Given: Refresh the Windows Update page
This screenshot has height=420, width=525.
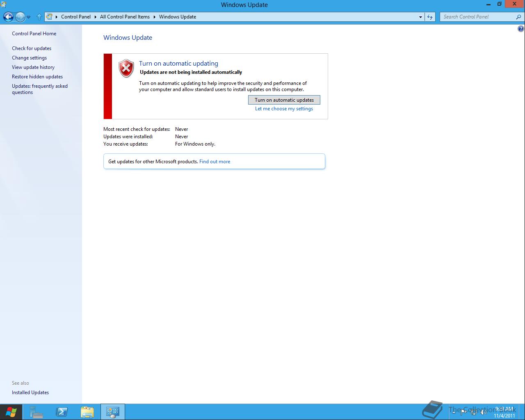Looking at the screenshot, I should point(429,17).
